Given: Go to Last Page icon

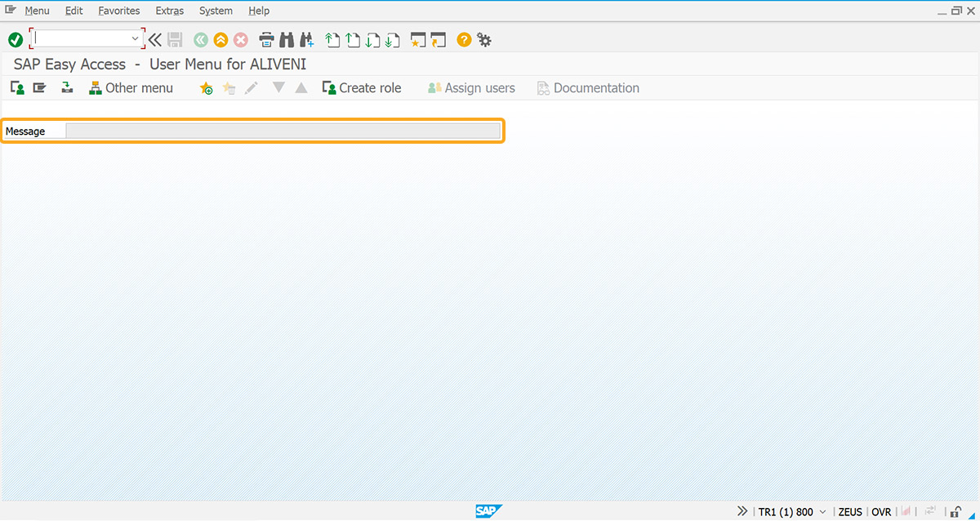Looking at the screenshot, I should tap(393, 39).
